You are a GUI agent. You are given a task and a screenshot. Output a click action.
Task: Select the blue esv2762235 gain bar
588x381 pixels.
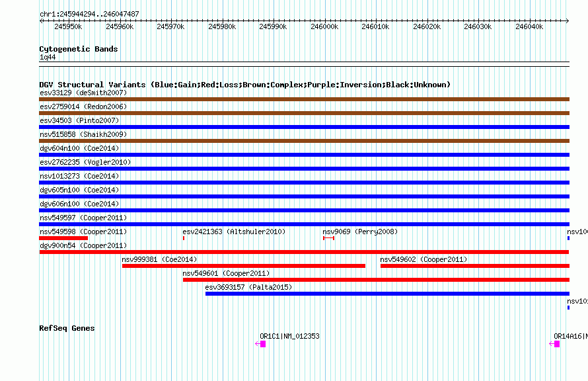pyautogui.click(x=304, y=169)
